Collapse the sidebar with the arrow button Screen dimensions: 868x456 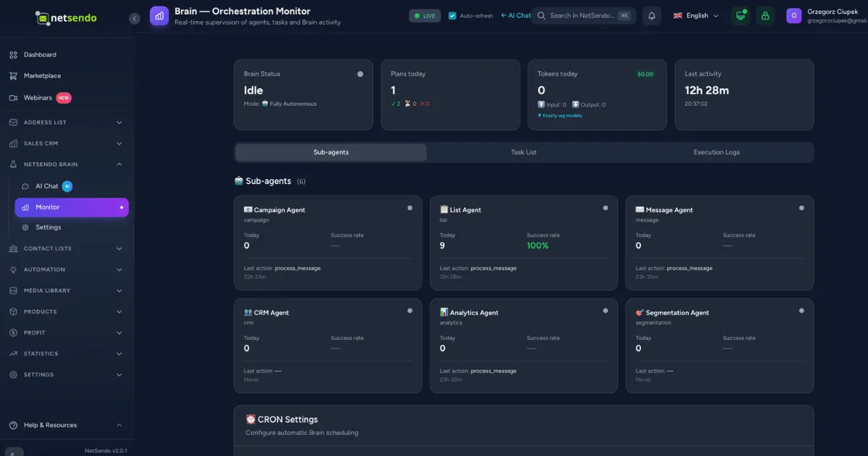(x=135, y=18)
